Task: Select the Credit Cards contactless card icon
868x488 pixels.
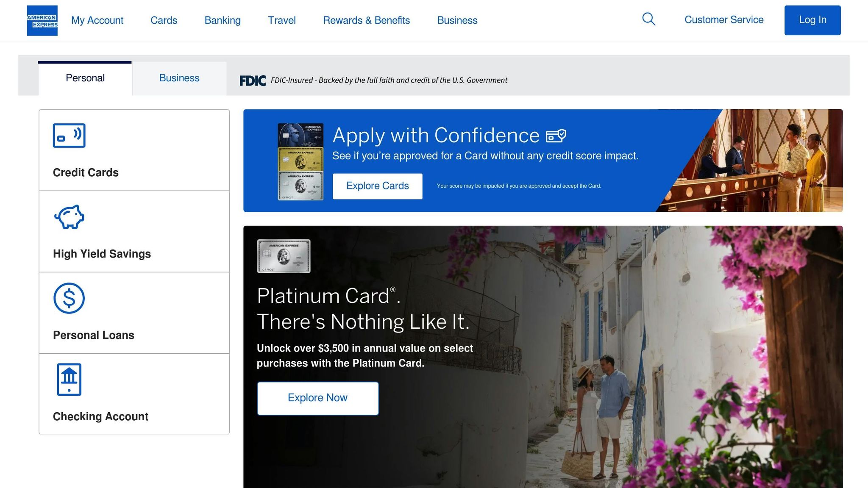Action: [x=69, y=136]
